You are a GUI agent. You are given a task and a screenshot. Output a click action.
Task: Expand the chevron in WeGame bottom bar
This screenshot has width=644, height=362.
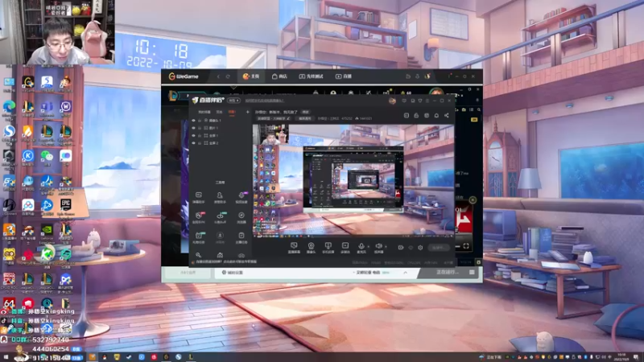406,273
